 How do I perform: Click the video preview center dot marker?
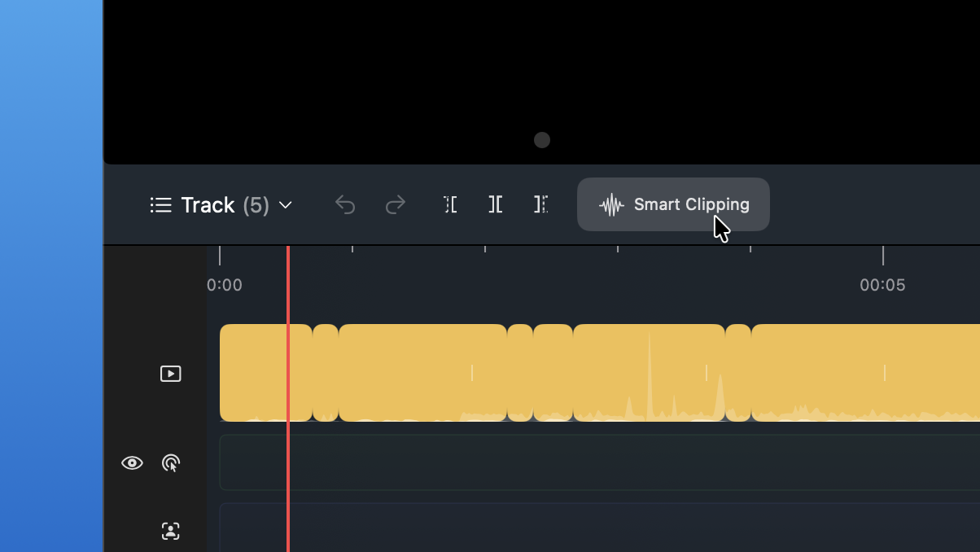(x=542, y=140)
